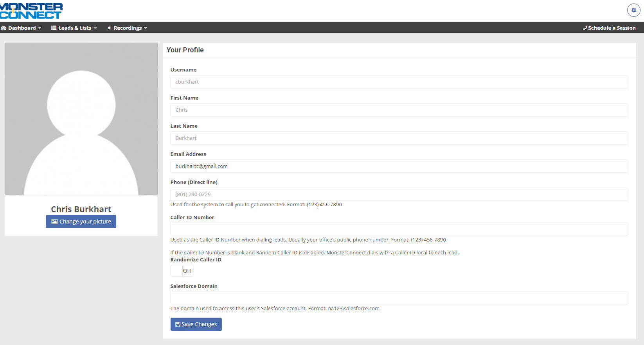Click into the Last Name field
The height and width of the screenshot is (345, 644).
coord(399,138)
